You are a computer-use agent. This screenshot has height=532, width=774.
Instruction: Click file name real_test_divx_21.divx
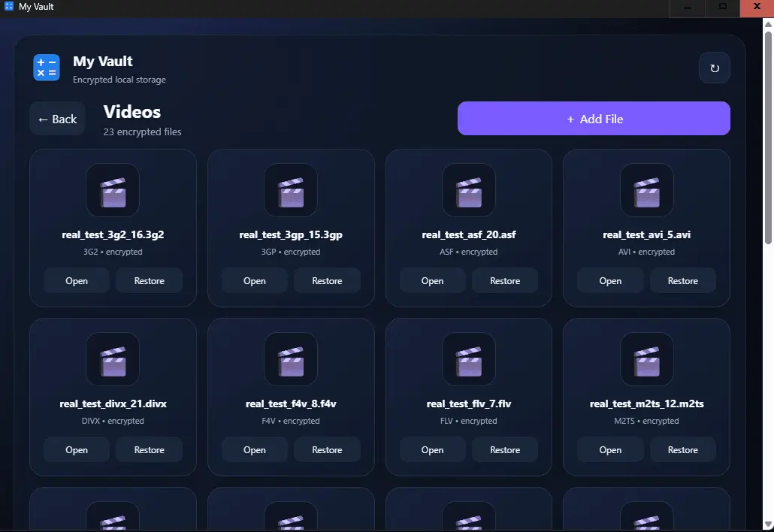point(113,404)
